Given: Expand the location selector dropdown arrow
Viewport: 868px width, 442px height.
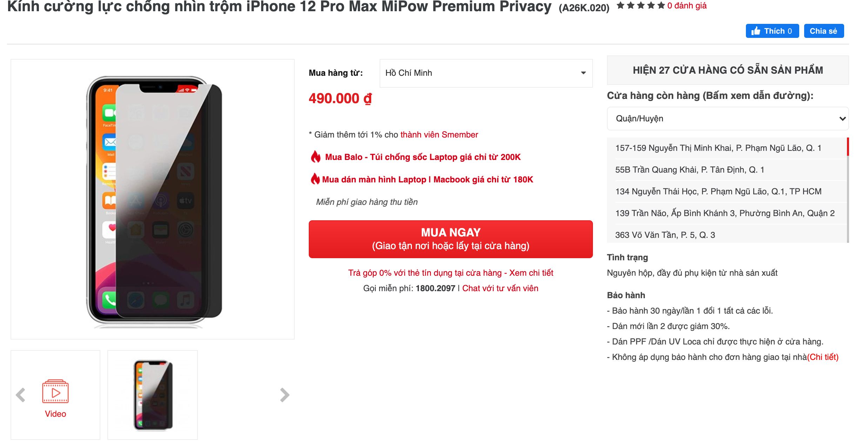Looking at the screenshot, I should [x=583, y=73].
